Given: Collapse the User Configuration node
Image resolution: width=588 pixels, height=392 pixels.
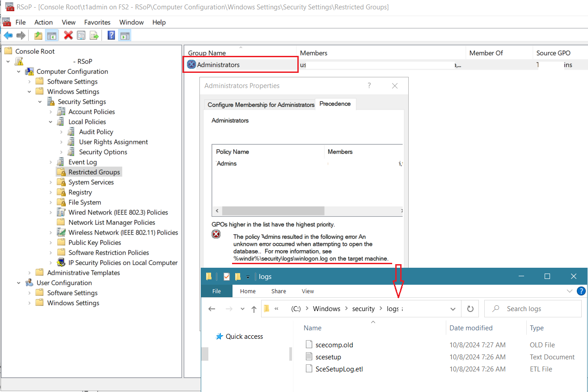Looking at the screenshot, I should [19, 283].
